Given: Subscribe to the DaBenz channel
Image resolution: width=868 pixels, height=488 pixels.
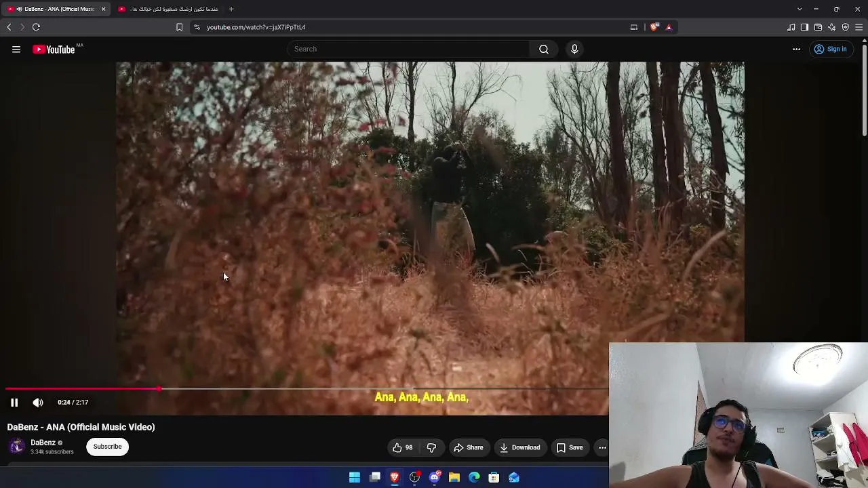Looking at the screenshot, I should [107, 447].
